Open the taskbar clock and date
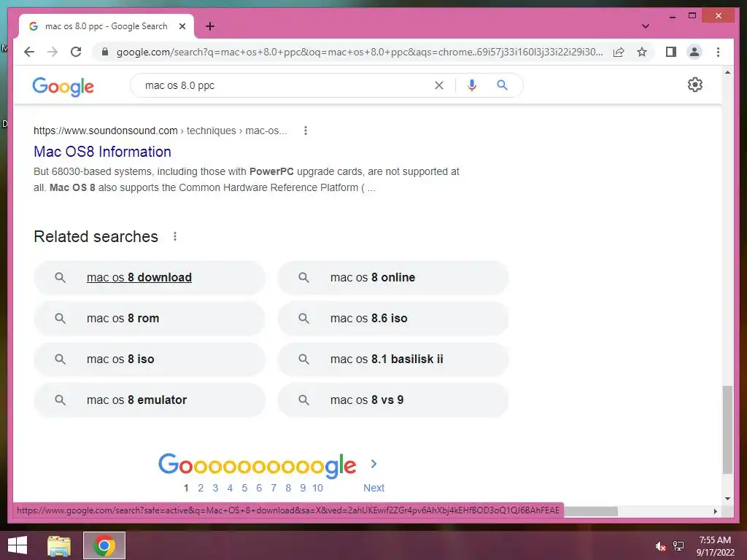The image size is (747, 560). click(715, 545)
